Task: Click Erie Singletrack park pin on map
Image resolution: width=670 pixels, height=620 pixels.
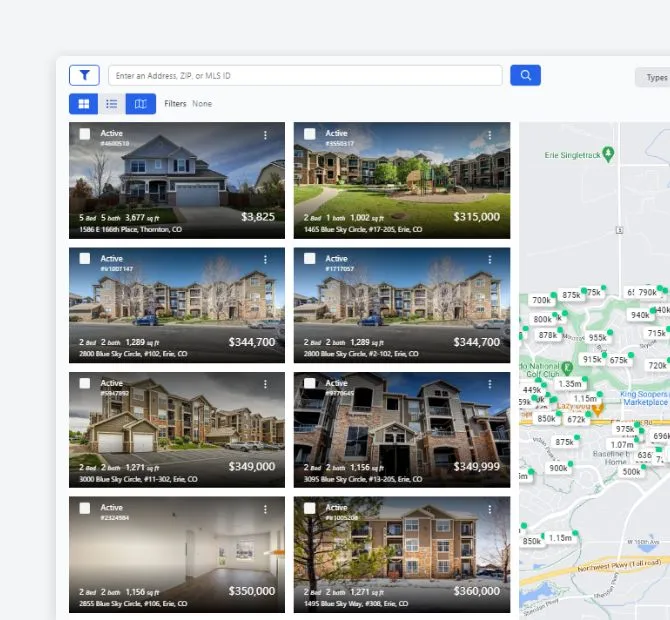Action: pos(608,154)
